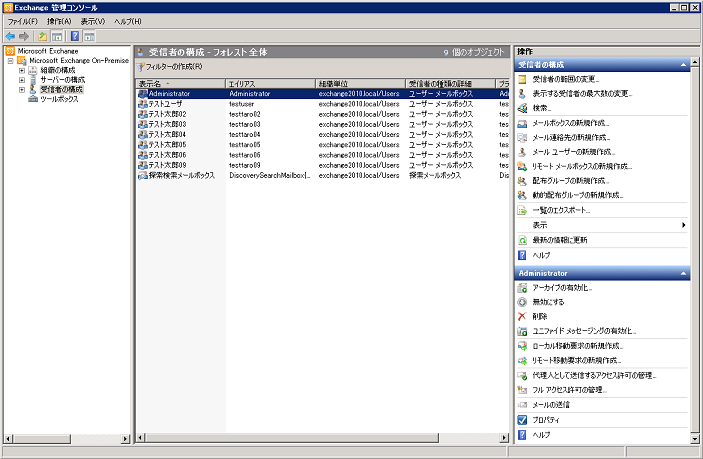Click the action pane scrollbar down arrow
This screenshot has width=703, height=459.
point(695,439)
